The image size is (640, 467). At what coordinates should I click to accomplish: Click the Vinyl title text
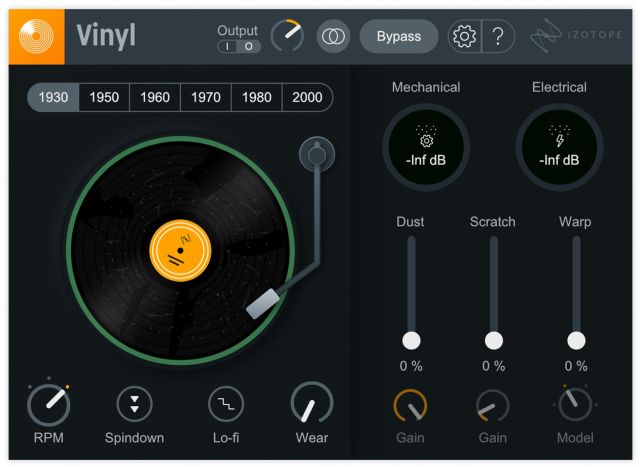click(106, 37)
